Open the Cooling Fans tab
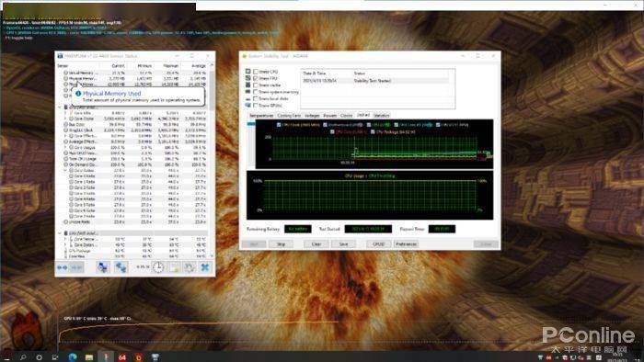Screen dimensions: 644x362 pos(289,116)
